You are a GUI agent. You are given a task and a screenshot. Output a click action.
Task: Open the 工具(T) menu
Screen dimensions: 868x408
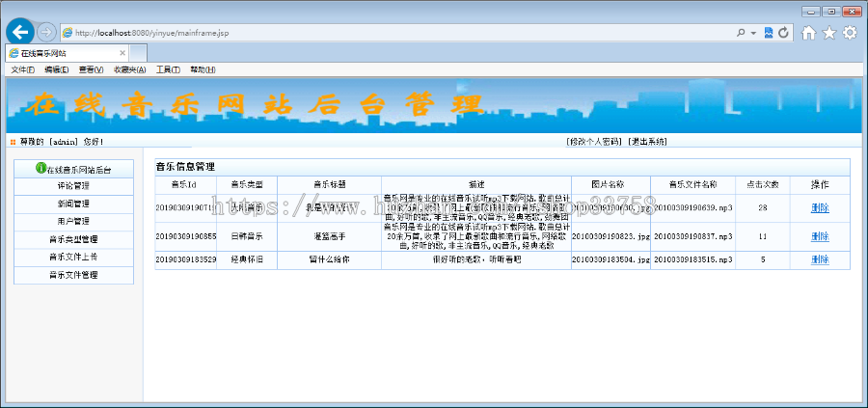coord(168,69)
